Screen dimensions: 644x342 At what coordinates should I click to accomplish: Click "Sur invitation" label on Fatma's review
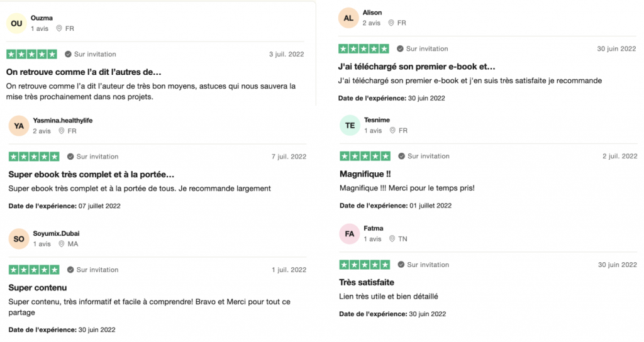(428, 265)
